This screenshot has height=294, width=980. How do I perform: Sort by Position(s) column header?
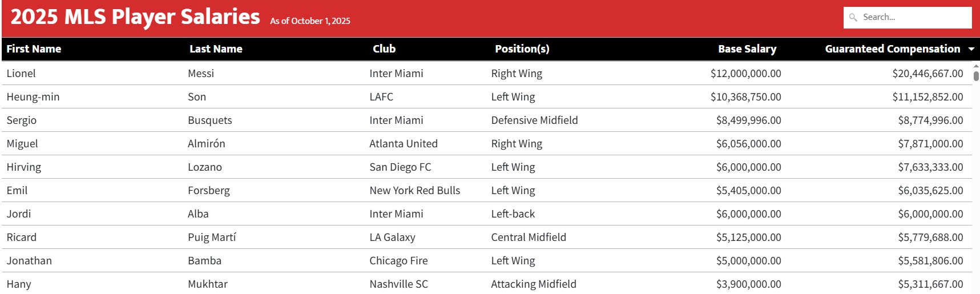click(x=522, y=49)
